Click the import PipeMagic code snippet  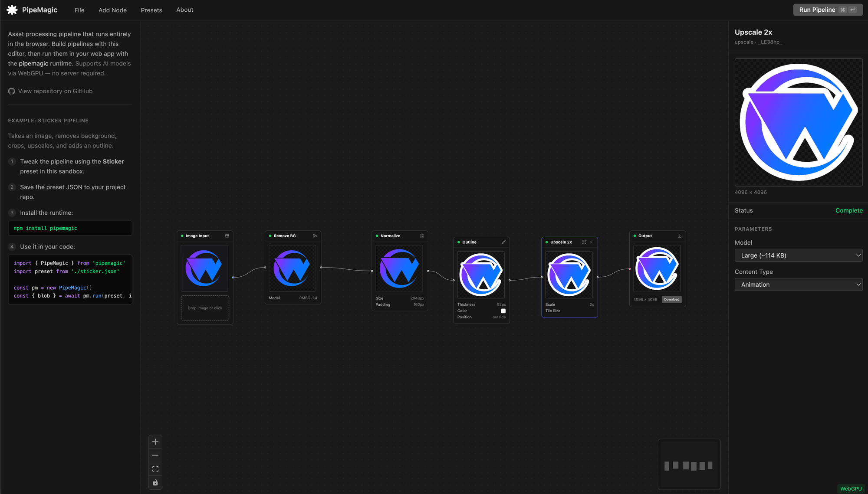pos(70,280)
